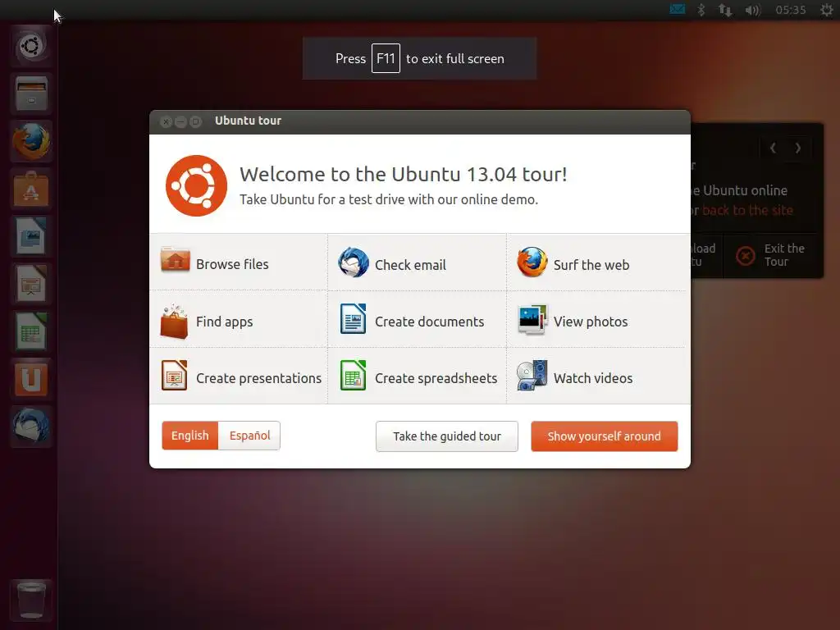Click the red X exit icon in background panel

(745, 256)
